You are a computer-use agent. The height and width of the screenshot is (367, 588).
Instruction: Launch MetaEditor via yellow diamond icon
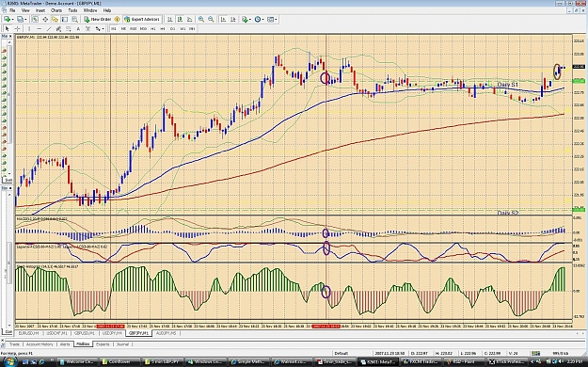118,19
